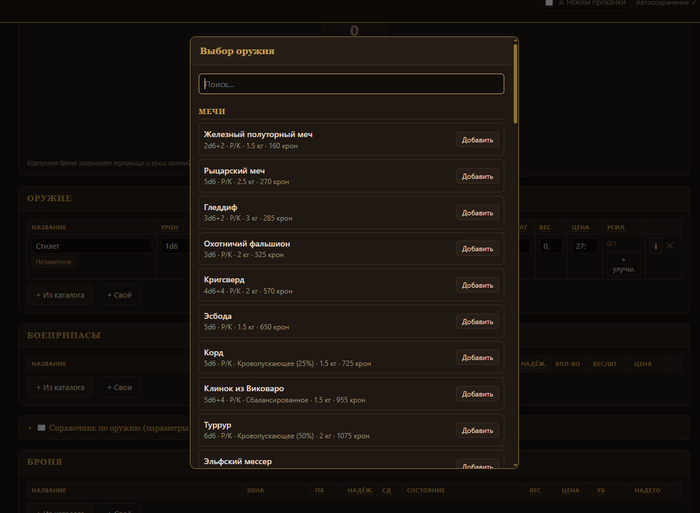Add Гледдиф sword via Добавить
Image resolution: width=700 pixels, height=513 pixels.
coord(477,213)
